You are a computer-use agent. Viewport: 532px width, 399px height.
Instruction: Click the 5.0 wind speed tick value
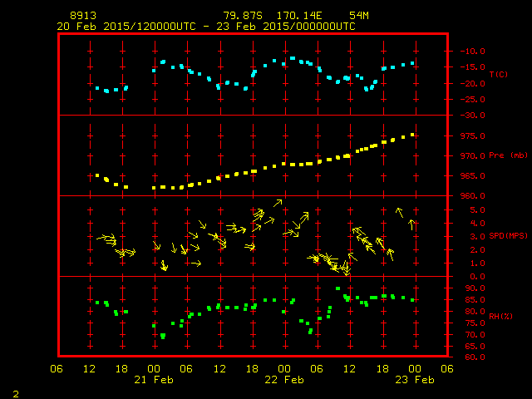click(477, 210)
